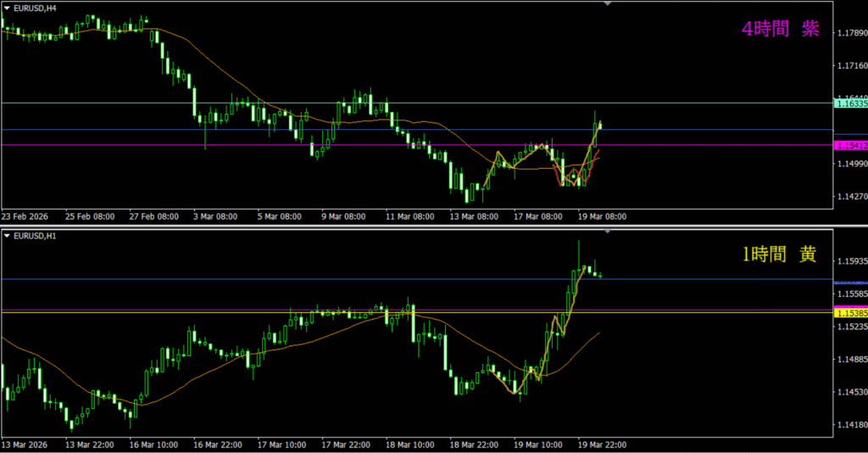Image resolution: width=868 pixels, height=453 pixels.
Task: Click the 18 Mar 10:00 time label
Action: 408,444
